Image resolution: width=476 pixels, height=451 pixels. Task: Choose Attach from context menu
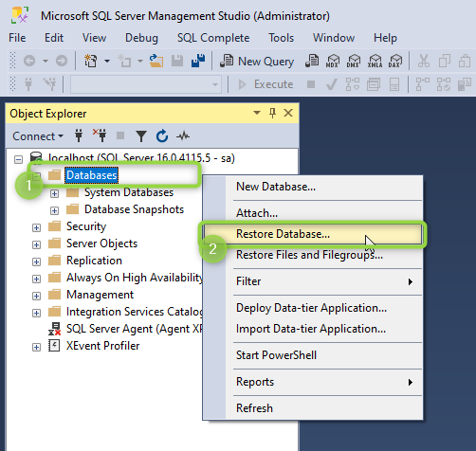[x=313, y=213]
